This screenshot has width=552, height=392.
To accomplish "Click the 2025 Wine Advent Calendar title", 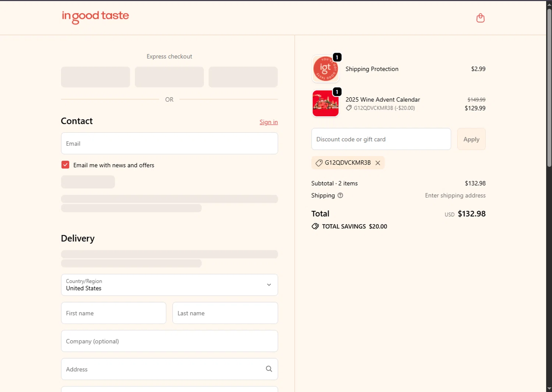I will 383,100.
